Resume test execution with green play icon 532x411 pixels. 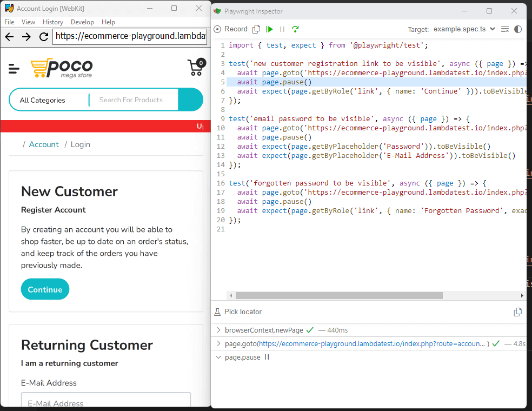point(269,29)
